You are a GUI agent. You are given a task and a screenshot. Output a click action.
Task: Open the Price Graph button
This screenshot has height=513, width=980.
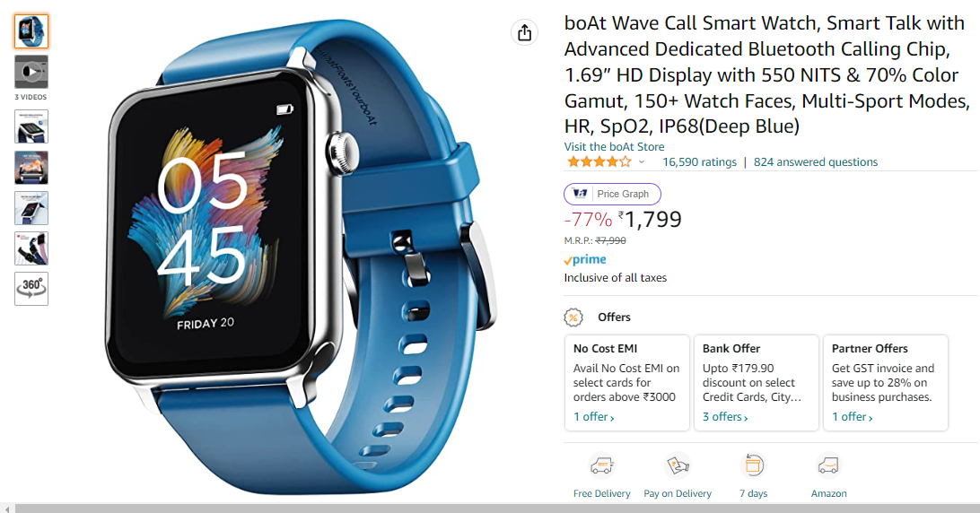pos(612,194)
